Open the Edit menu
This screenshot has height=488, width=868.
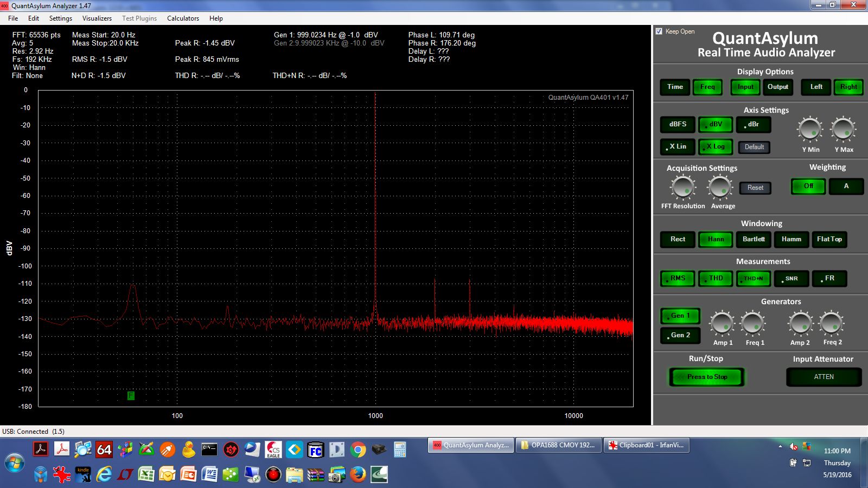click(34, 18)
